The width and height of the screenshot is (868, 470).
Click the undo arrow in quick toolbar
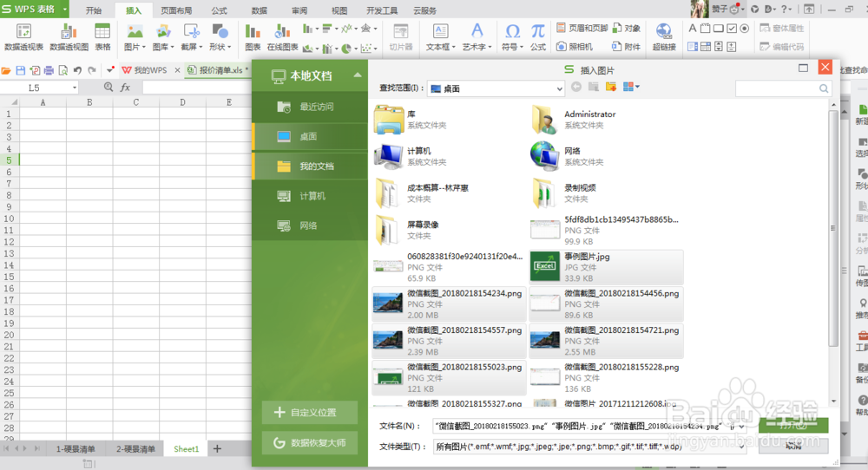point(77,70)
